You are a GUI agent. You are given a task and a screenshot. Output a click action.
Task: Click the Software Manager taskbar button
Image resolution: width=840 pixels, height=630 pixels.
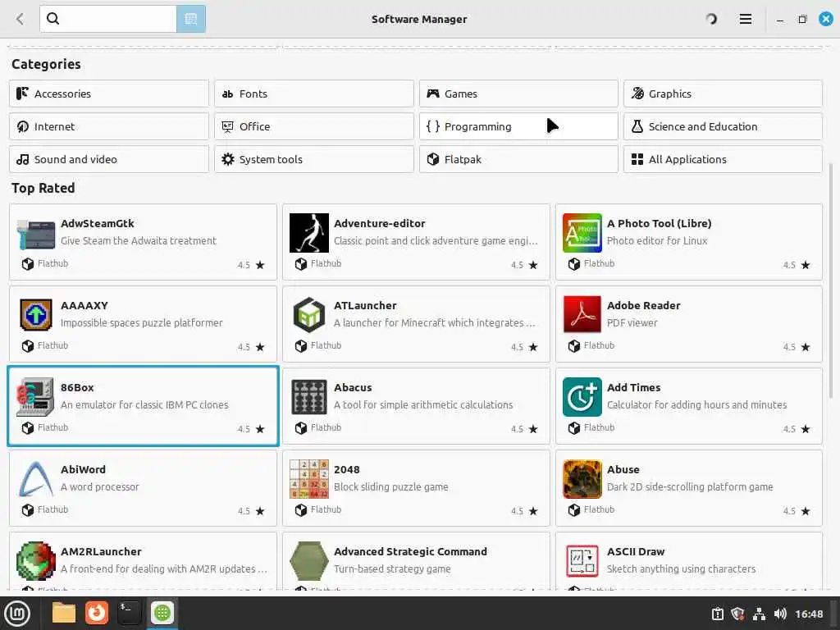click(162, 613)
